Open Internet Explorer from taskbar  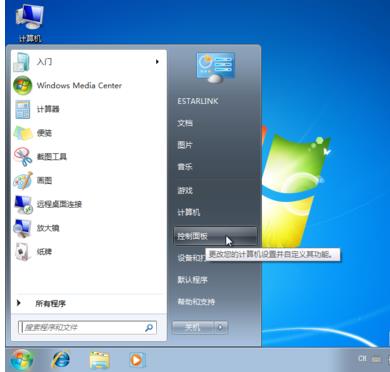(61, 360)
